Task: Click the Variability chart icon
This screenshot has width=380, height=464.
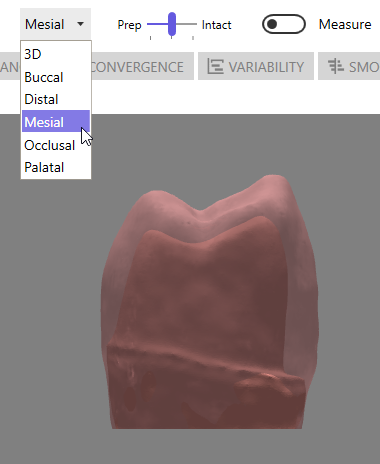Action: tap(215, 66)
